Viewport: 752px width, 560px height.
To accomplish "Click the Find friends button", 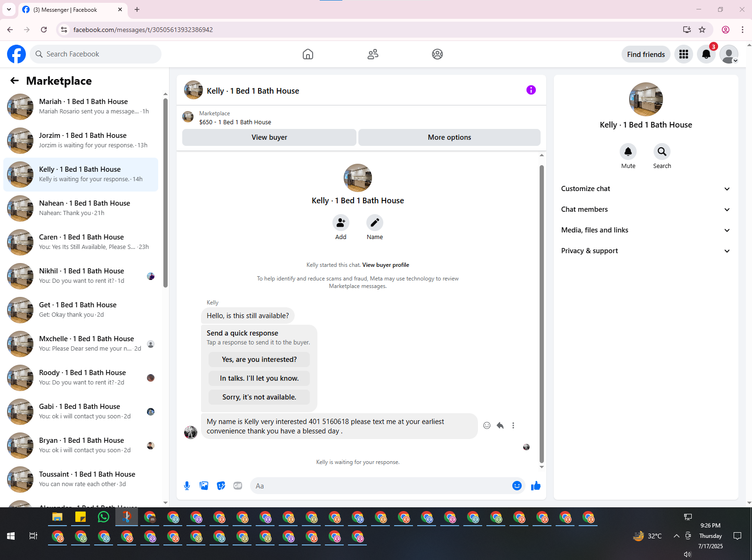I will tap(646, 55).
